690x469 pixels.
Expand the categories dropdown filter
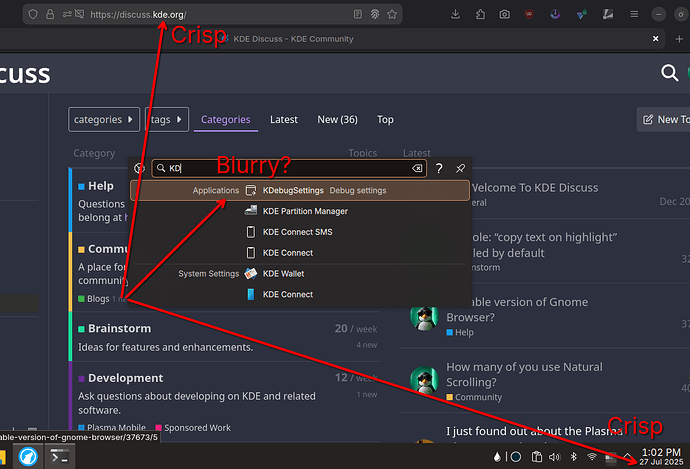tap(104, 120)
